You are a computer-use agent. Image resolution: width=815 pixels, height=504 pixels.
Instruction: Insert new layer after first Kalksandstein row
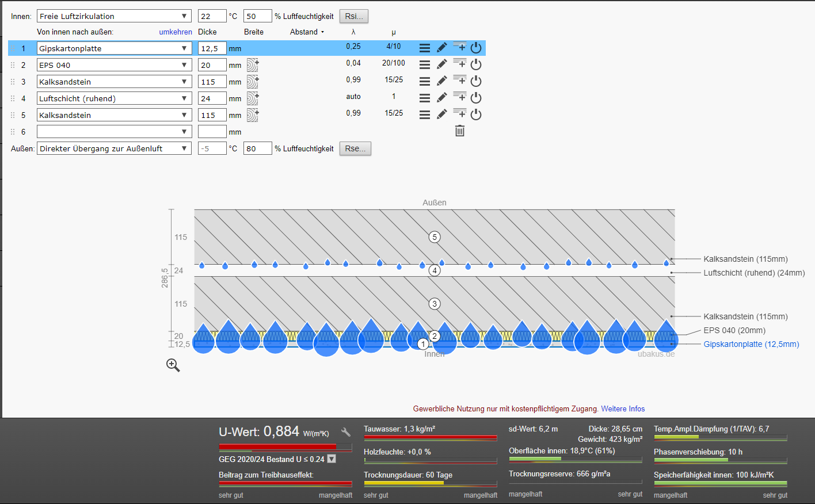tap(460, 80)
